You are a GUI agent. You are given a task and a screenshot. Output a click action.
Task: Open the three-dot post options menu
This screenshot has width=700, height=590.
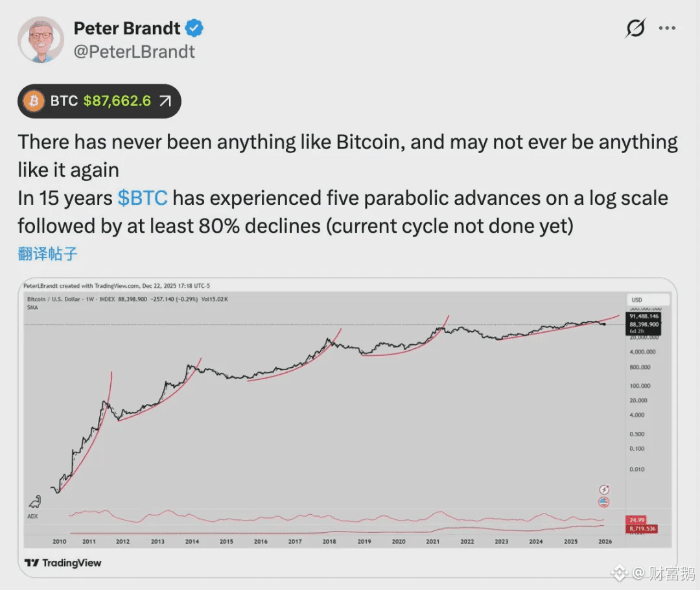(x=668, y=28)
